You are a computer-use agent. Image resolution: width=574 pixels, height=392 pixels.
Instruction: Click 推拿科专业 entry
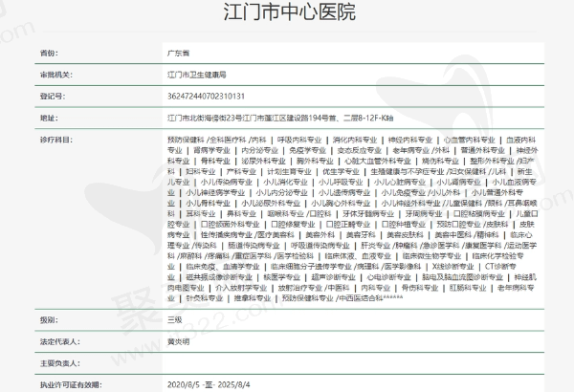click(253, 298)
